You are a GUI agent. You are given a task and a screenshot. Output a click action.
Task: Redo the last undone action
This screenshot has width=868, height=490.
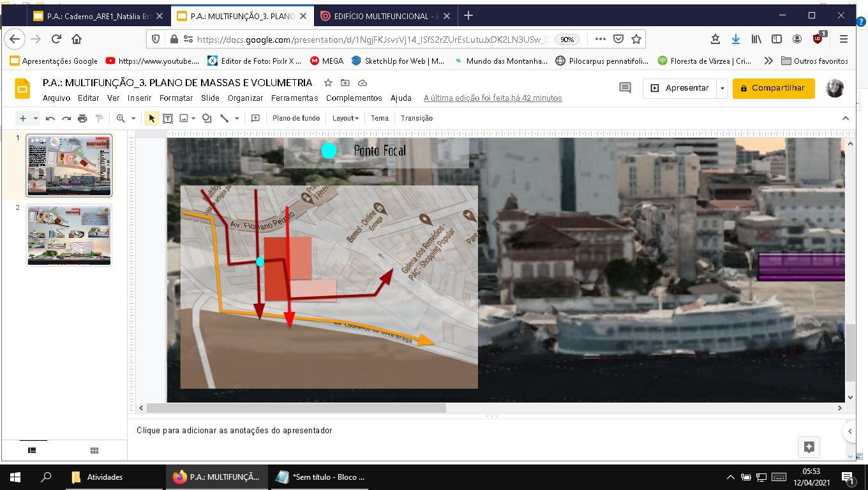coord(66,118)
